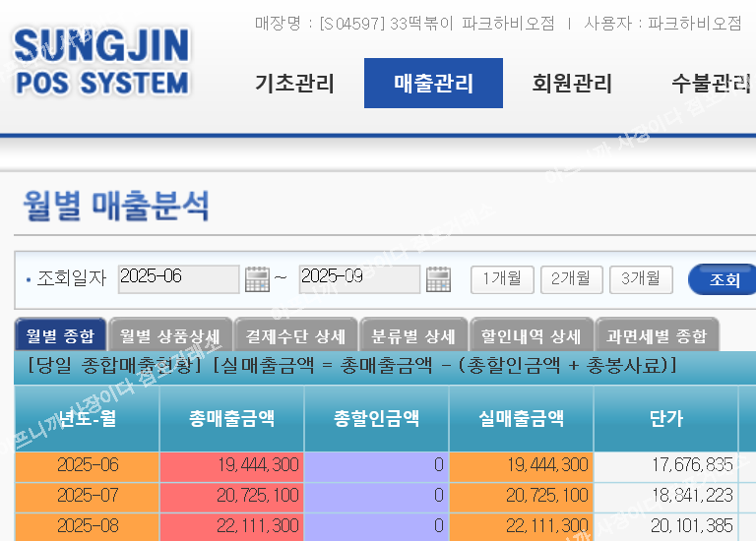Open the start date calendar picker icon
756x541 pixels.
(257, 279)
